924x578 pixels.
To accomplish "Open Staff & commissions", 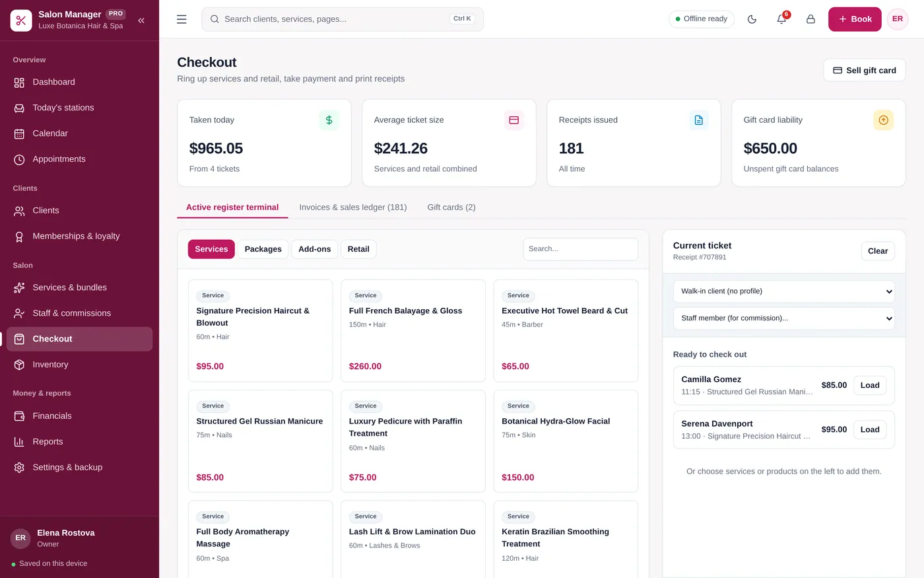I will [x=79, y=313].
